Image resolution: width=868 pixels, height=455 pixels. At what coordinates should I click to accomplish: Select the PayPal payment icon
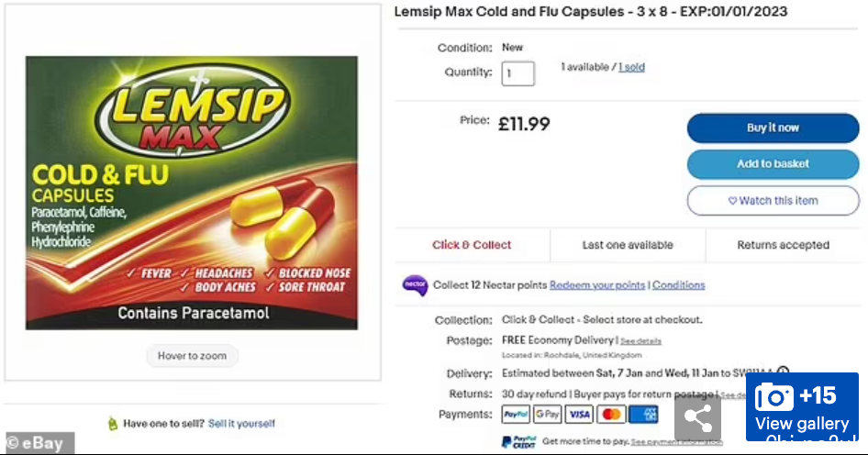516,414
